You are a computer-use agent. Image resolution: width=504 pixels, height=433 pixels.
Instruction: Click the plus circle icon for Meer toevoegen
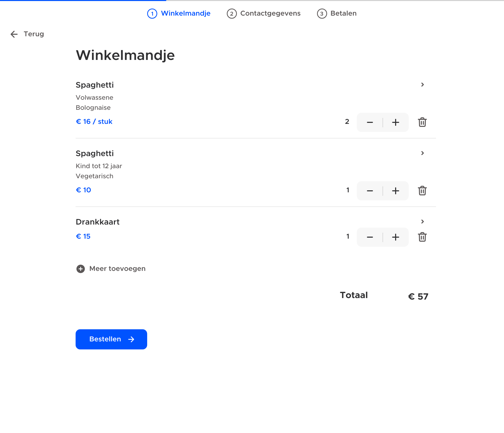coord(81,269)
